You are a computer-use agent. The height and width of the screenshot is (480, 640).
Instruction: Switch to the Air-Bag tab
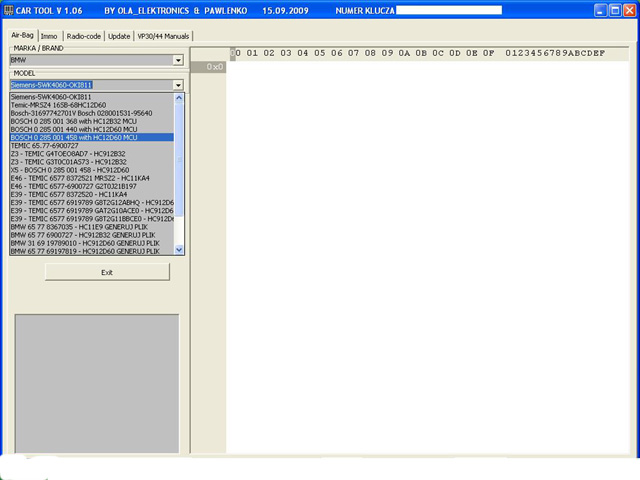pyautogui.click(x=22, y=36)
